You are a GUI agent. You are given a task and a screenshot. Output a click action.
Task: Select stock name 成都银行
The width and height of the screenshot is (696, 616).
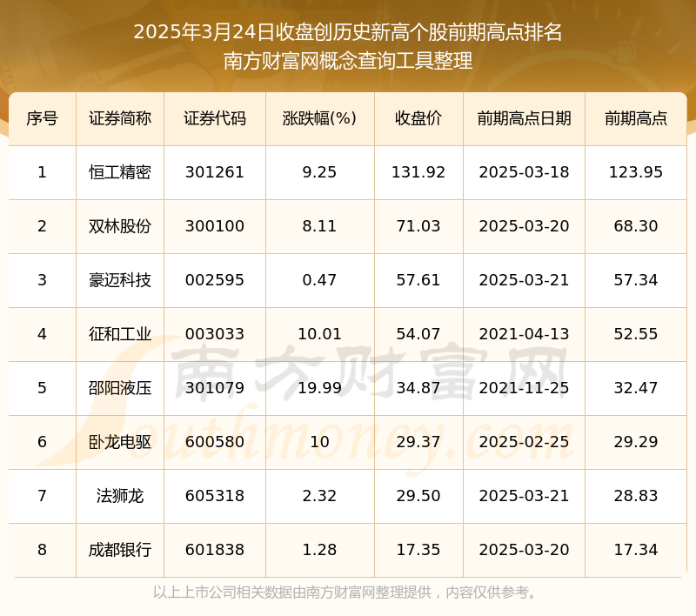pyautogui.click(x=120, y=550)
